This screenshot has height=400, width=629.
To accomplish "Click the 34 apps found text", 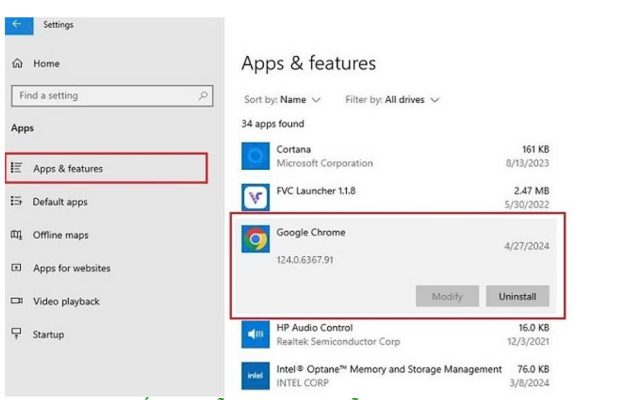I will tap(273, 124).
